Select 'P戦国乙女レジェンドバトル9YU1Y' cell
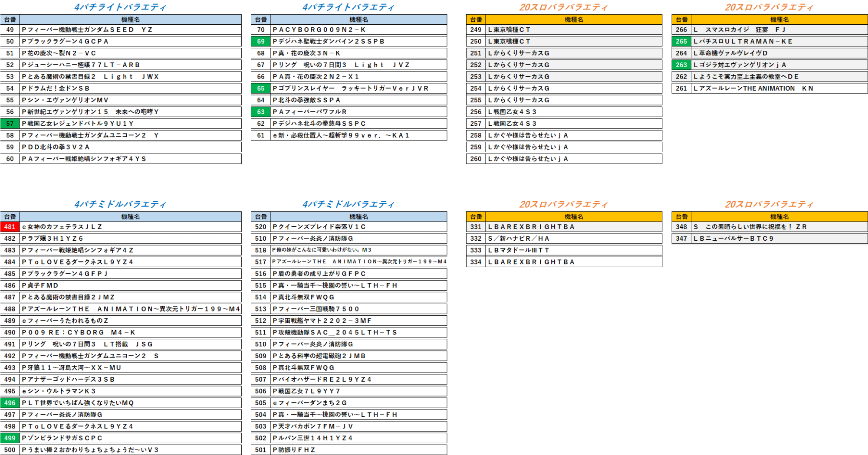The image size is (868, 455). pos(131,124)
